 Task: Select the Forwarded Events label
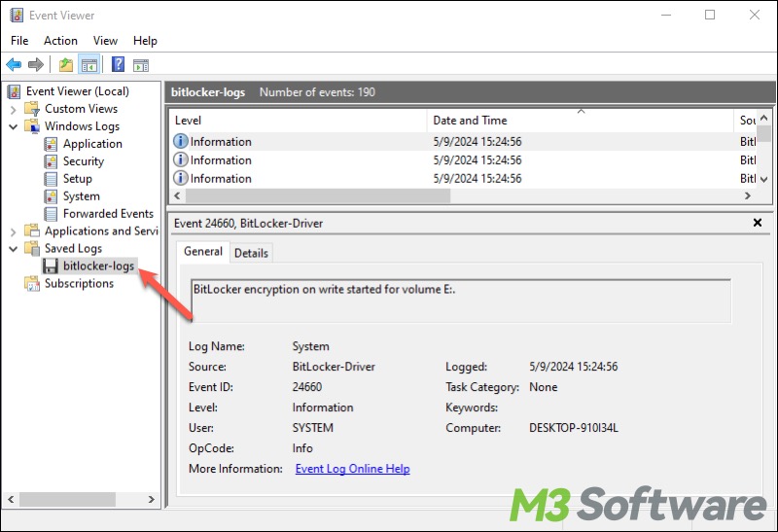[108, 214]
